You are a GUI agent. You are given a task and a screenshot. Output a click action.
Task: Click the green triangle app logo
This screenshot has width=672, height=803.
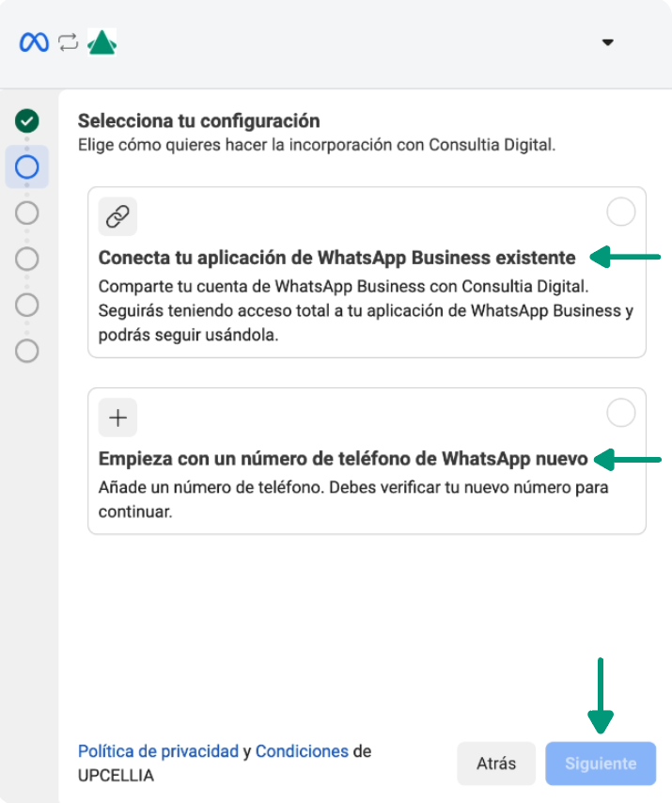click(x=102, y=42)
